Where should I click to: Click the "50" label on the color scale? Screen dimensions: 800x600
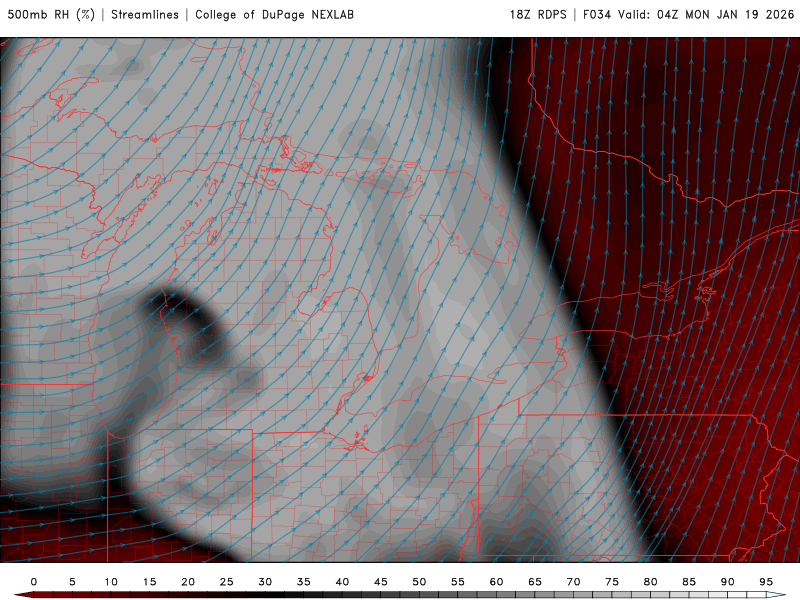coord(419,582)
